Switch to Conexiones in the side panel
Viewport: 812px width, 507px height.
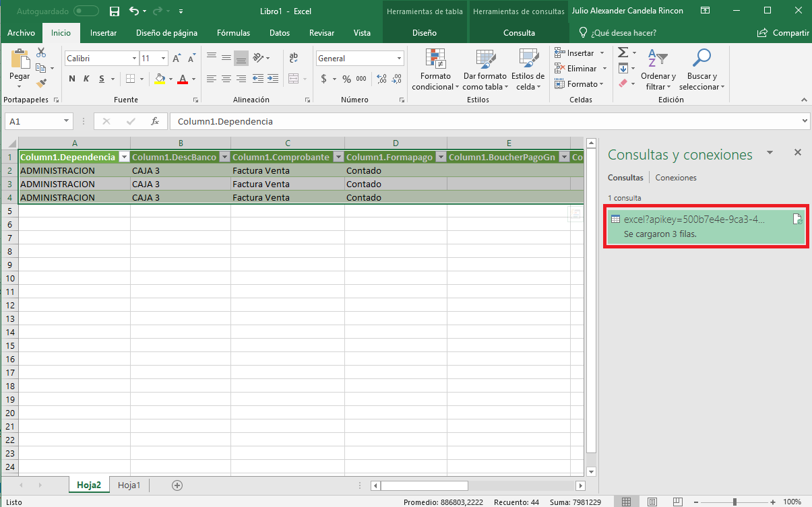click(x=676, y=178)
